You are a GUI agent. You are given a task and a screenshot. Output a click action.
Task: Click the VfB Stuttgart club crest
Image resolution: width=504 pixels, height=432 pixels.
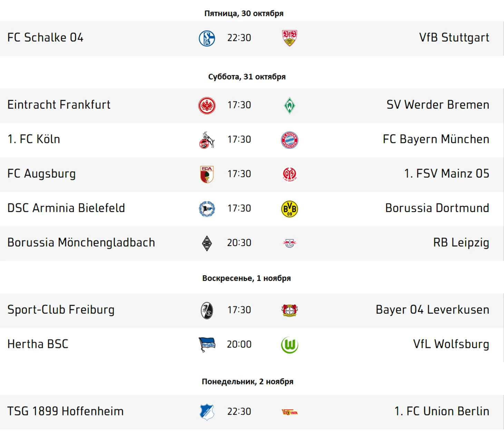tap(289, 38)
